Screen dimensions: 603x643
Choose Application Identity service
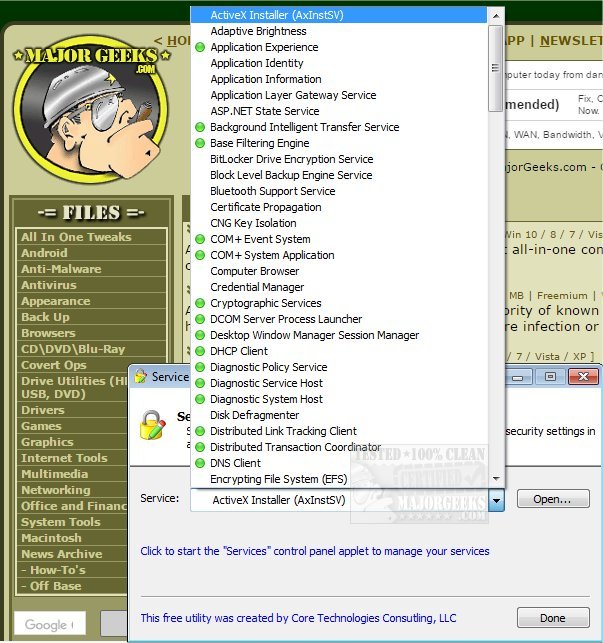tap(339, 63)
